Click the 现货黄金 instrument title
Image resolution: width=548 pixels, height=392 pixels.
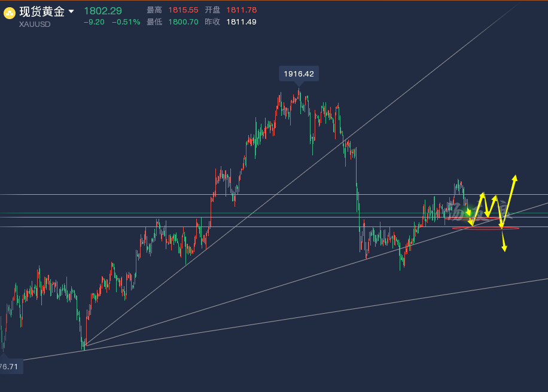pos(41,11)
